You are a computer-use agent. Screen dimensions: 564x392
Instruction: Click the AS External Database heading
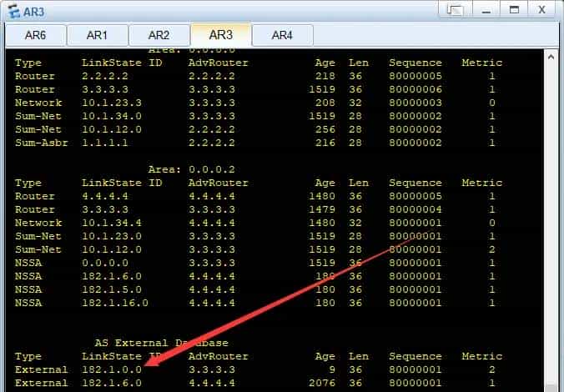[x=161, y=343]
